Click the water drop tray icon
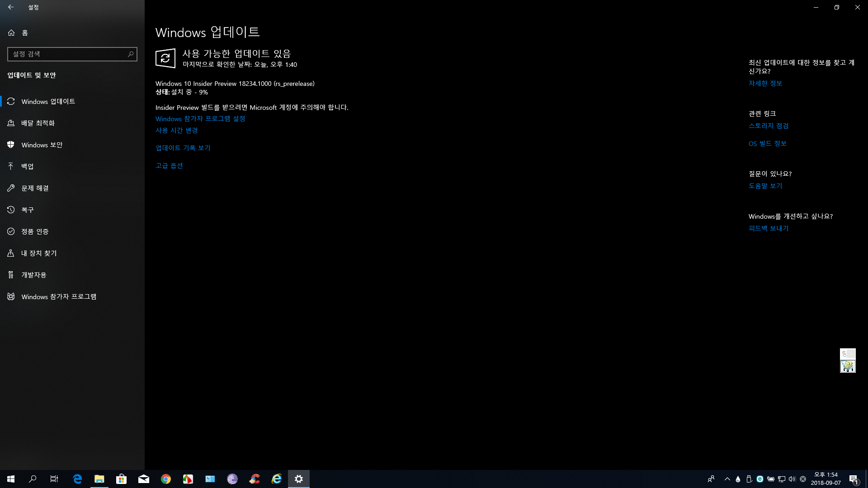Image resolution: width=868 pixels, height=488 pixels. tap(738, 479)
